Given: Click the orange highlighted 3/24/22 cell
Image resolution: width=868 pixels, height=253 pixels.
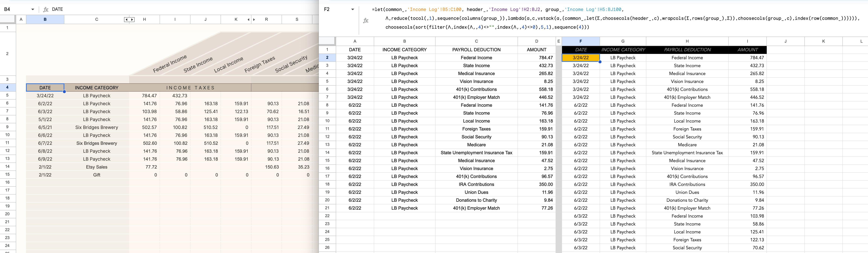Looking at the screenshot, I should coord(580,58).
